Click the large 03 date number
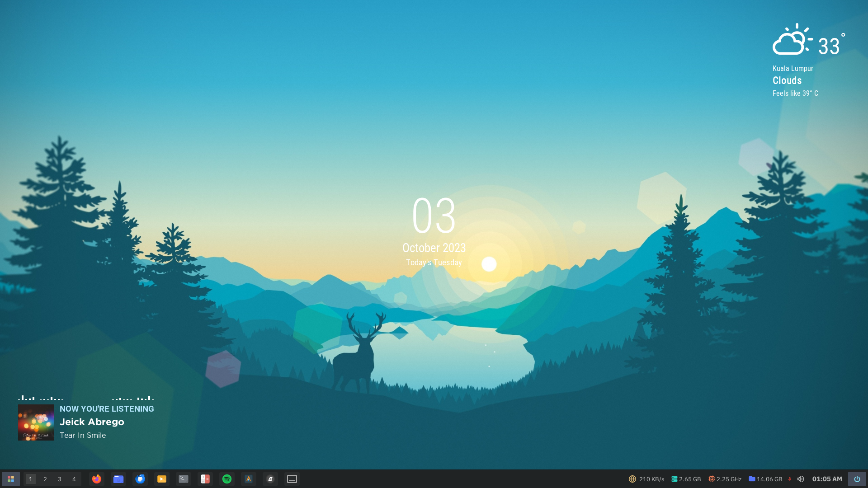The width and height of the screenshot is (868, 488). pos(434,216)
